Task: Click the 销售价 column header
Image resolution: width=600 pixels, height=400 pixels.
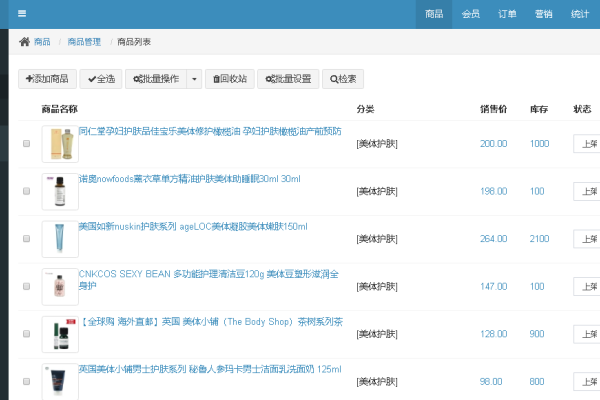Action: pos(494,109)
